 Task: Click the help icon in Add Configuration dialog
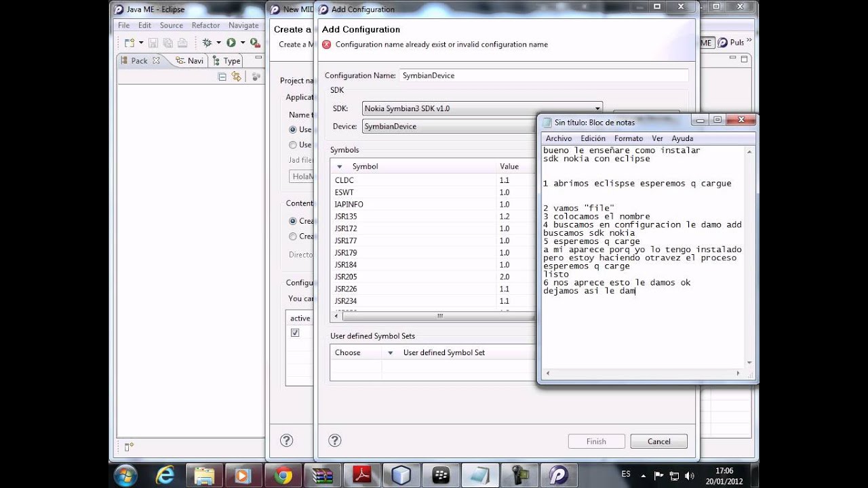334,441
